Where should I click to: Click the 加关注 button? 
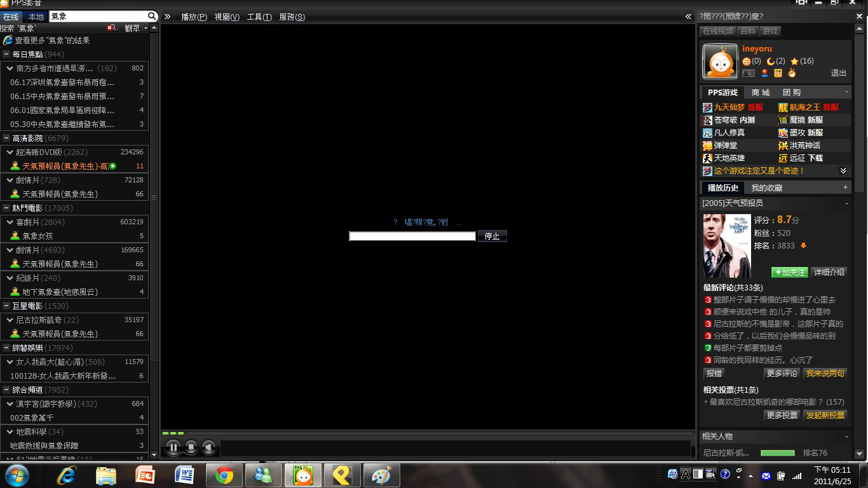tap(790, 272)
